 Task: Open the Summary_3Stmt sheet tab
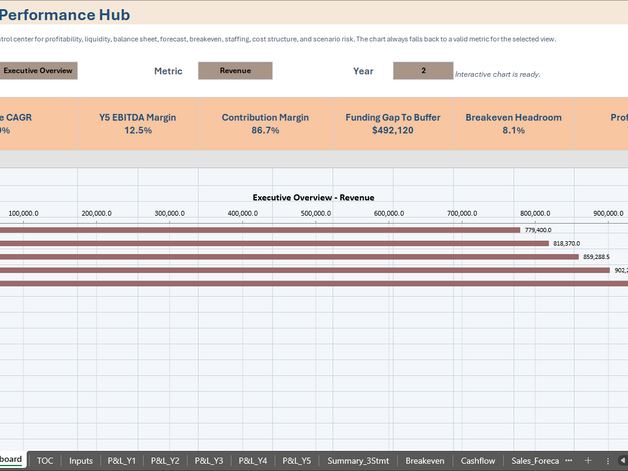coord(358,461)
